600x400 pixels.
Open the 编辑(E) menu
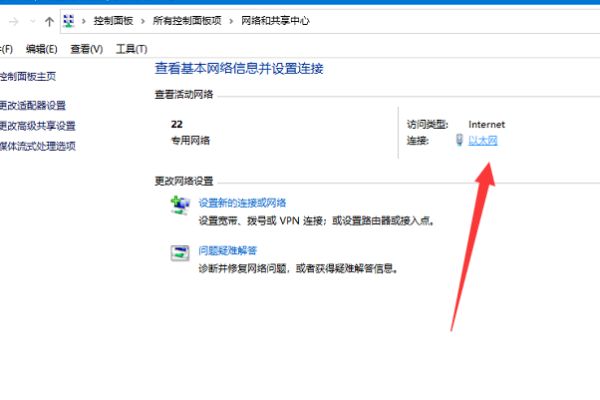click(x=41, y=49)
